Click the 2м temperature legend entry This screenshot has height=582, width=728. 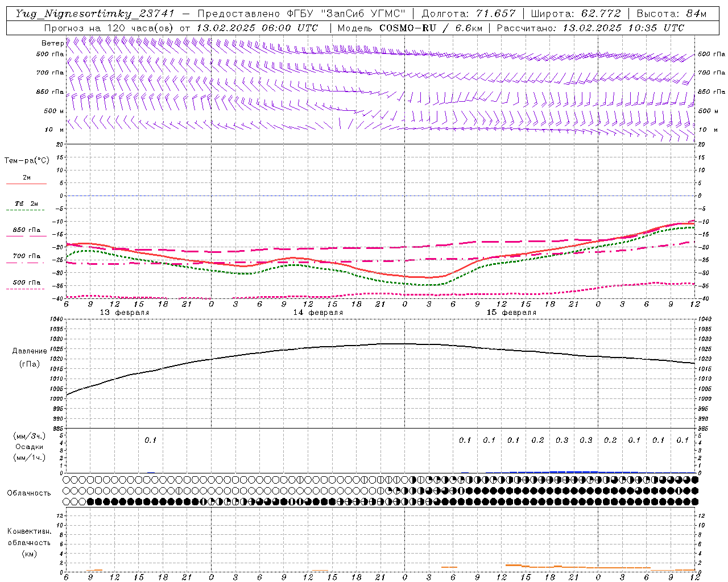pos(27,178)
